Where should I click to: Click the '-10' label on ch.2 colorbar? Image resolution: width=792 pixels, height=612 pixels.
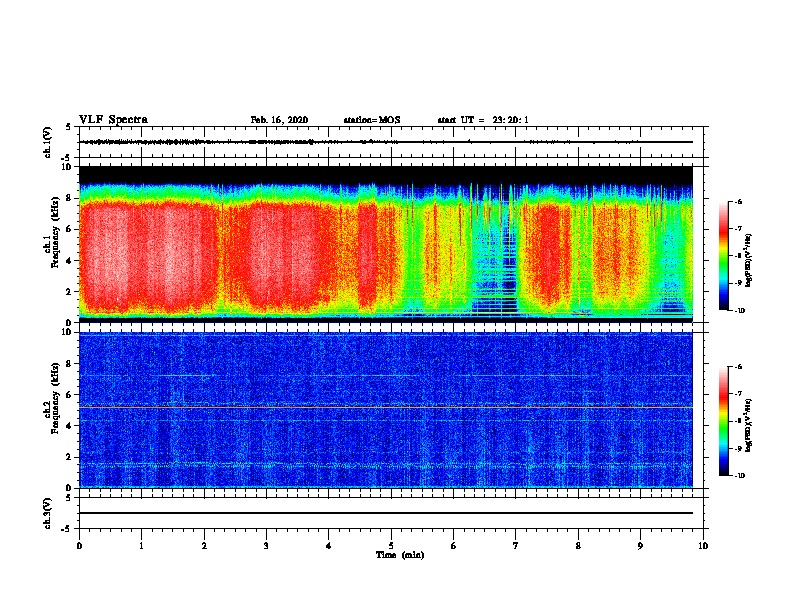click(x=739, y=476)
